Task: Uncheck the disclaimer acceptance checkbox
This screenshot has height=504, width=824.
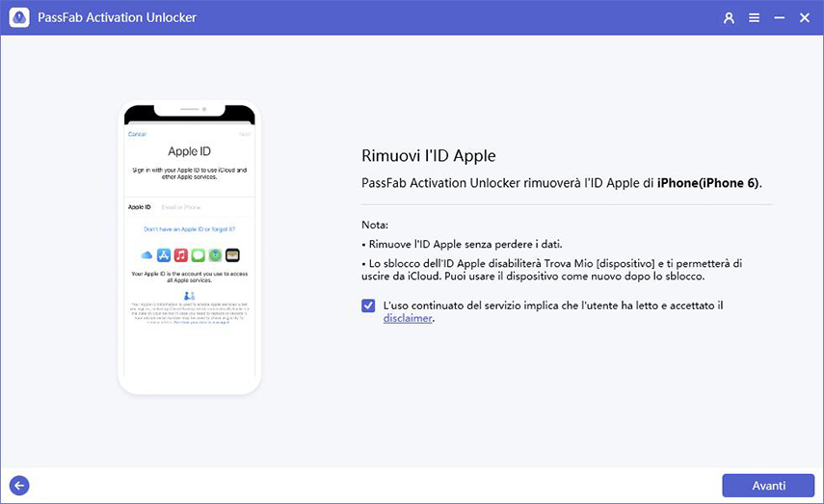Action: [368, 305]
